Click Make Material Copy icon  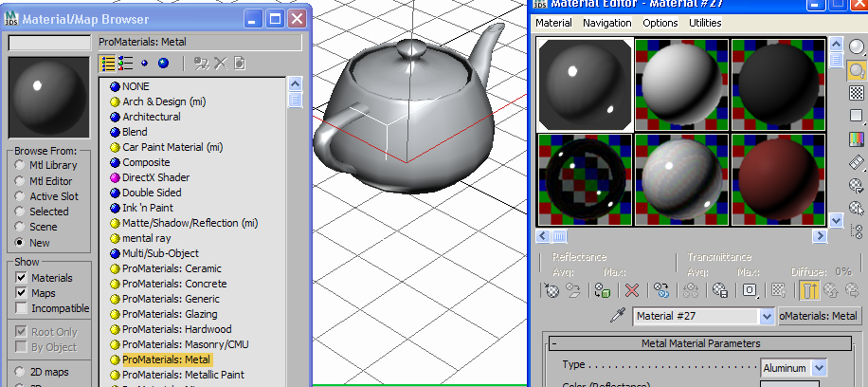(661, 290)
